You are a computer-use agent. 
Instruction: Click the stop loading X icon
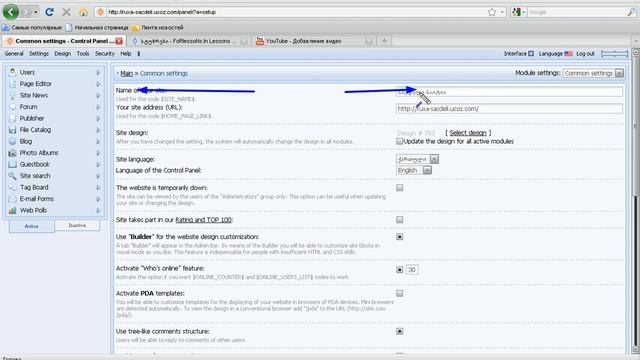tap(66, 12)
